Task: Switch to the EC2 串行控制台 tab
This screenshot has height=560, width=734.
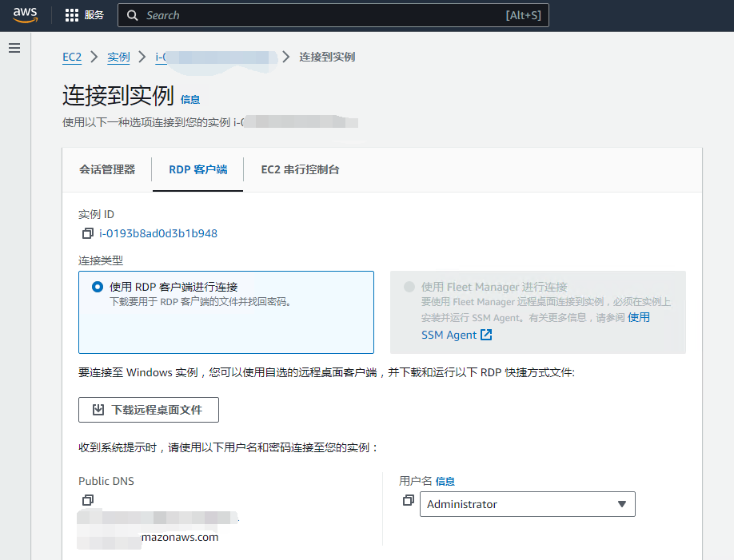Action: tap(300, 169)
